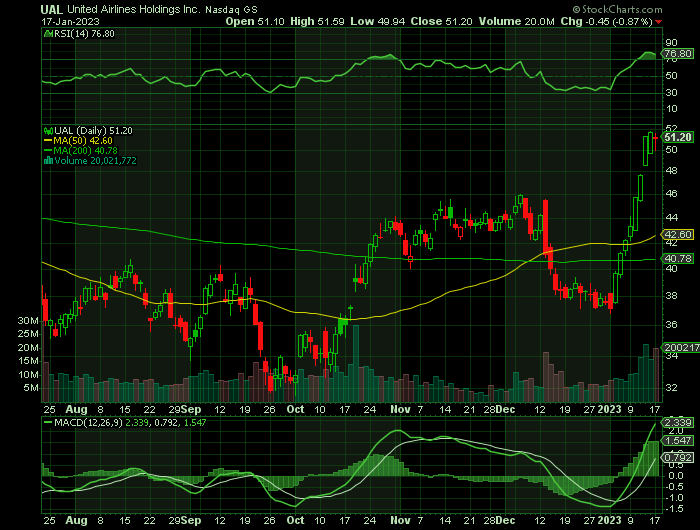Click the latest red candlestick near 51.20

point(655,140)
